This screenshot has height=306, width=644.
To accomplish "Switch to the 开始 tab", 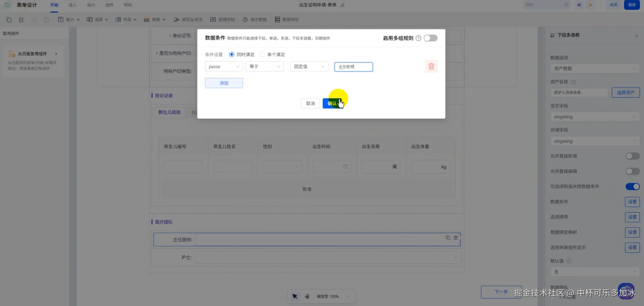I will (54, 5).
